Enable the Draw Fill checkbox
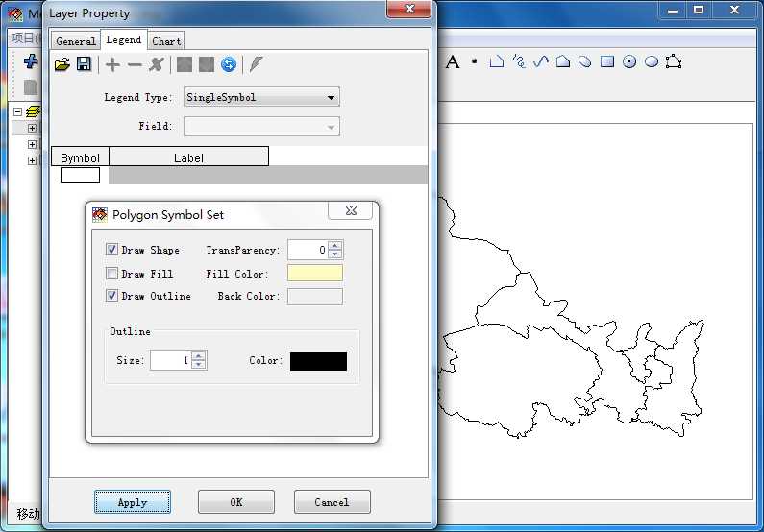The height and width of the screenshot is (532, 764). point(111,273)
